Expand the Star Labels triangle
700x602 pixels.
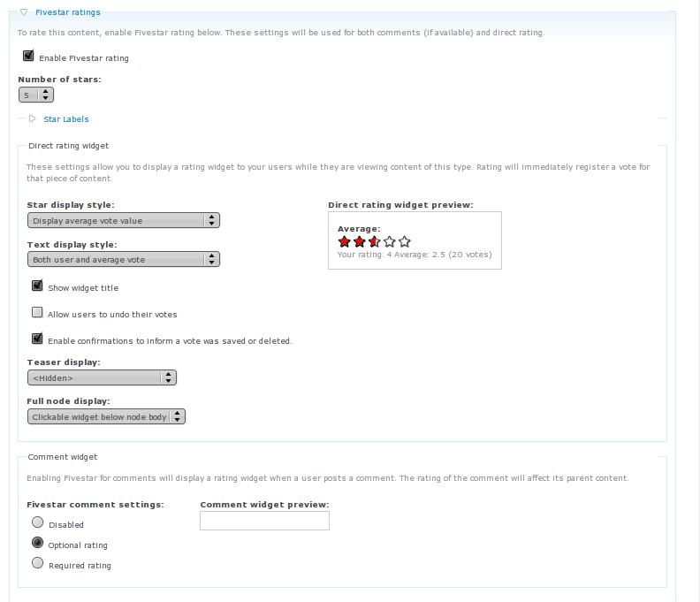click(33, 118)
